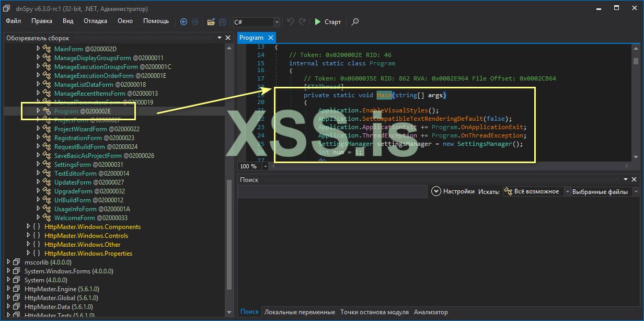Open the C# language dropdown
This screenshot has width=644, height=321.
tap(277, 22)
